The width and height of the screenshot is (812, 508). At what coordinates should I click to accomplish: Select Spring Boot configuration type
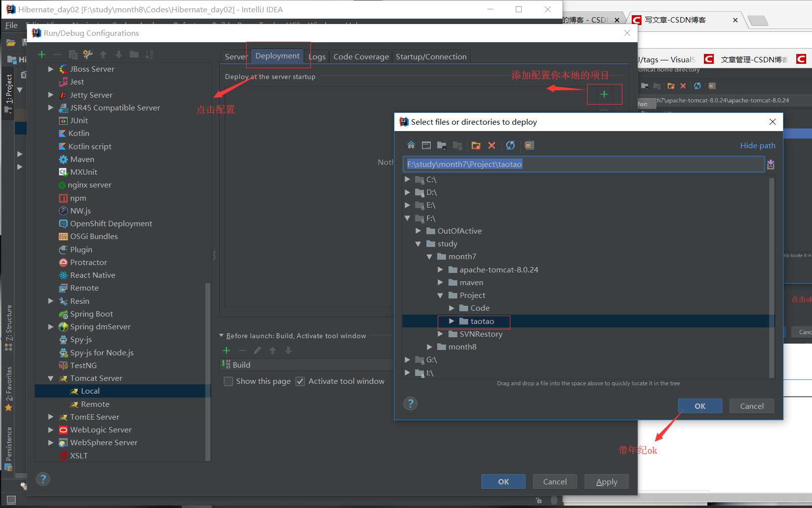91,314
